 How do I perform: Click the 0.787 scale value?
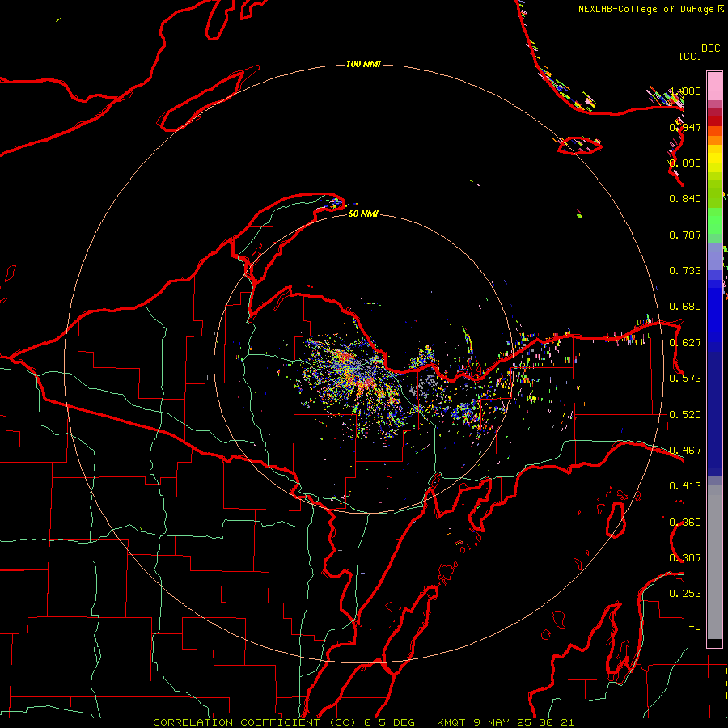[x=685, y=235]
